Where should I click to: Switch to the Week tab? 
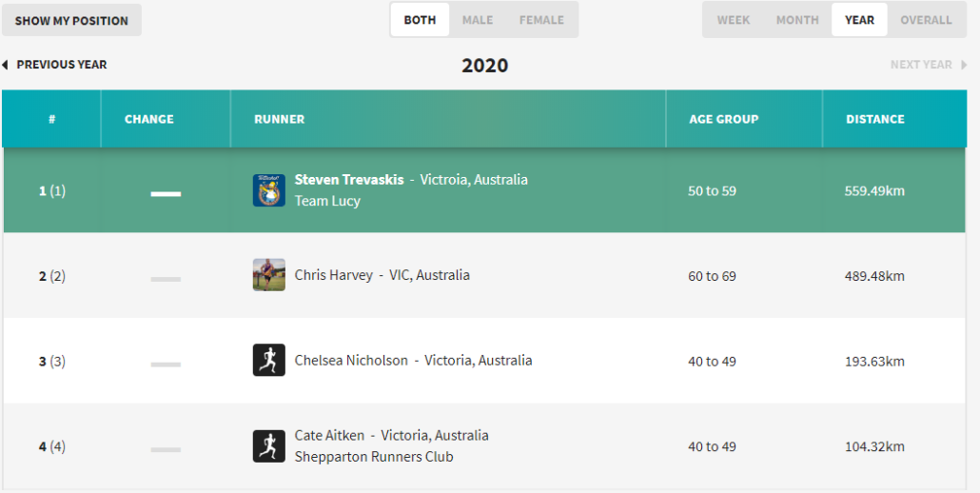coord(734,20)
